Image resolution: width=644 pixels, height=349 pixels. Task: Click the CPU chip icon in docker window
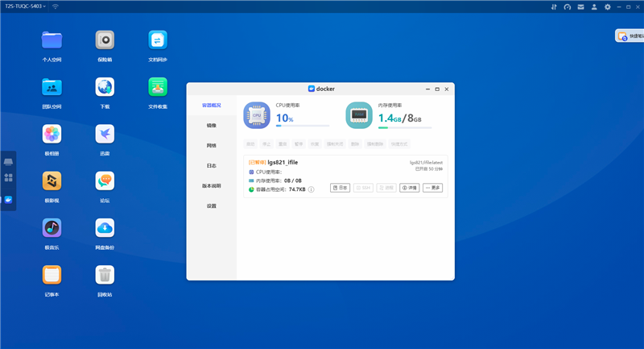coord(257,115)
